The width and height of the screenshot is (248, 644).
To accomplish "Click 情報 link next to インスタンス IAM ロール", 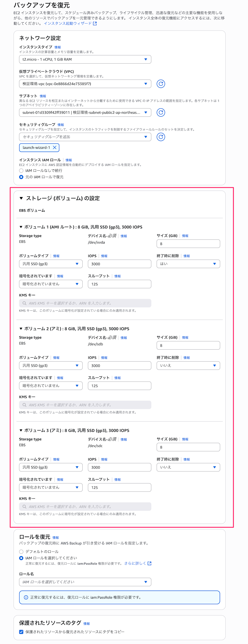I will pyautogui.click(x=69, y=160).
